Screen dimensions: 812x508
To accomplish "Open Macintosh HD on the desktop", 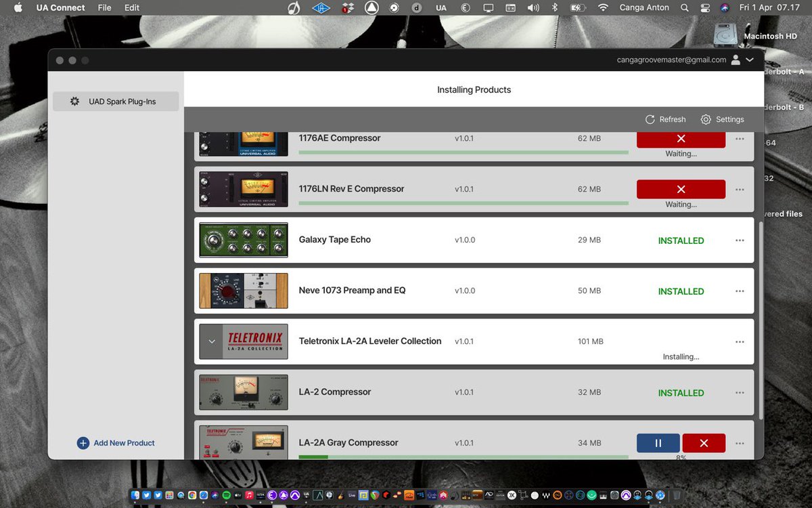I will (x=725, y=35).
